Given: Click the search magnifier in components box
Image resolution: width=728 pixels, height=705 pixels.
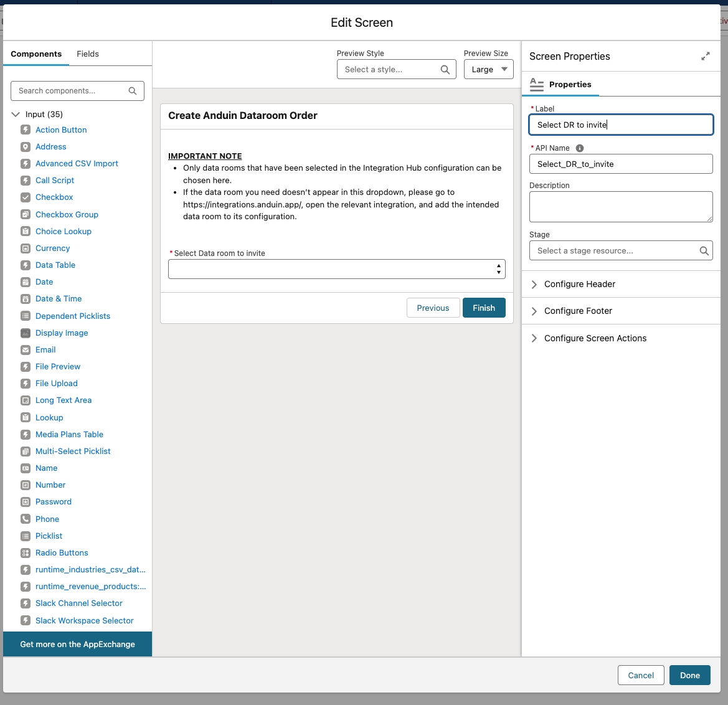Looking at the screenshot, I should click(132, 91).
